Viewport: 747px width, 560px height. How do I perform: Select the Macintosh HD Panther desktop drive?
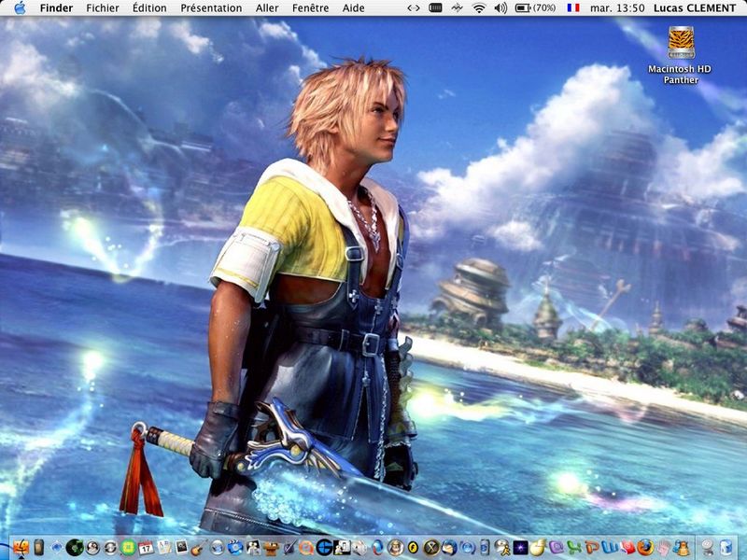click(x=681, y=55)
